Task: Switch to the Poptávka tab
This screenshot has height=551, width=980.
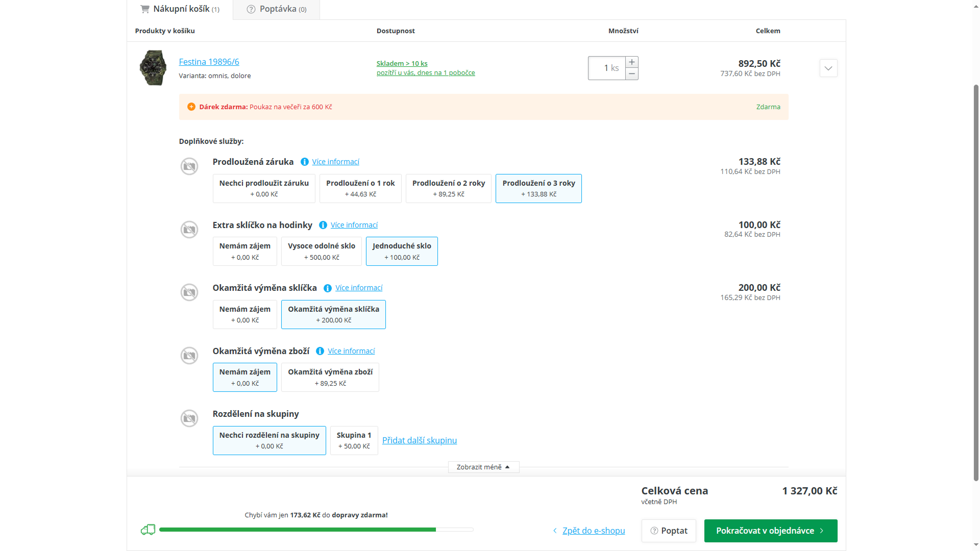Action: click(277, 9)
